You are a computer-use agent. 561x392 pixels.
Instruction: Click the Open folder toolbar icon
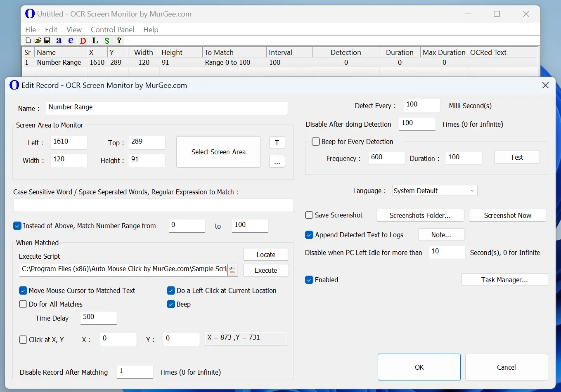38,40
